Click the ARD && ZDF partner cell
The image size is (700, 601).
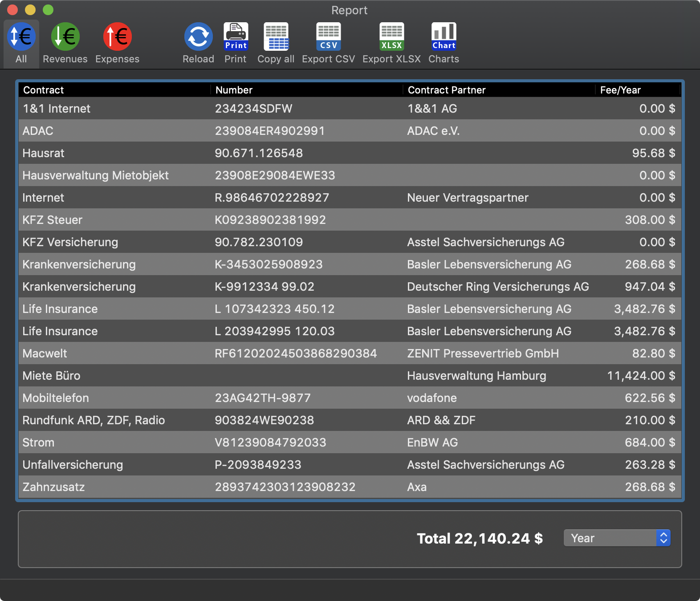(x=441, y=420)
